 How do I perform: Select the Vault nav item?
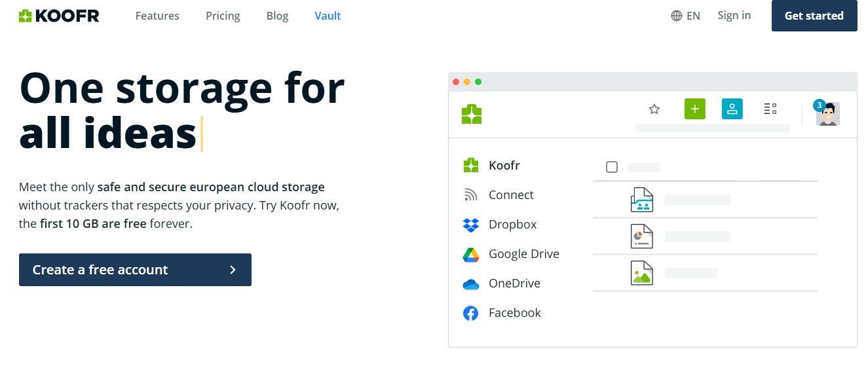click(x=328, y=16)
